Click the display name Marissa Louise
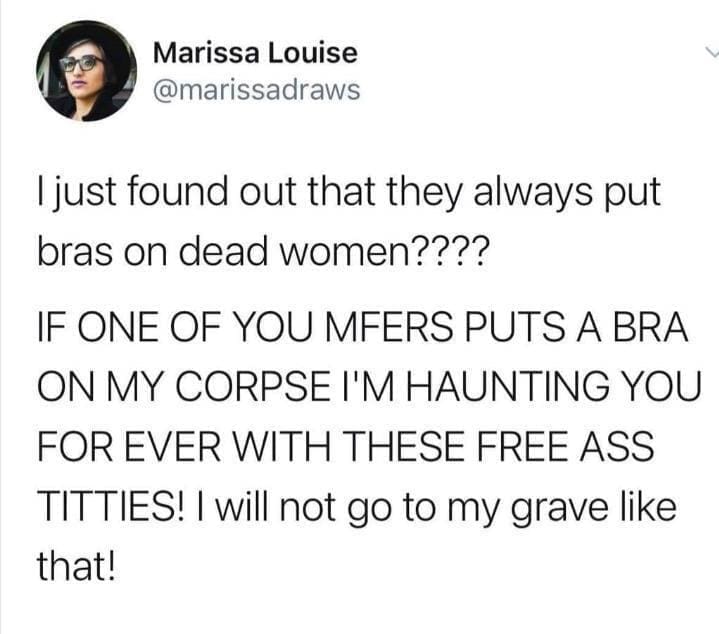Viewport: 719px width, 634px height. (255, 53)
